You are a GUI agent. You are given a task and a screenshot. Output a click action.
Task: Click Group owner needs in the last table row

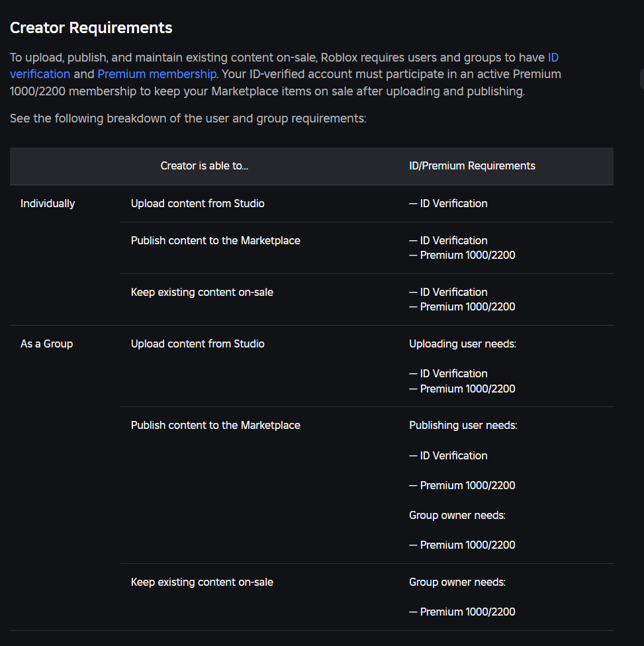(x=457, y=582)
